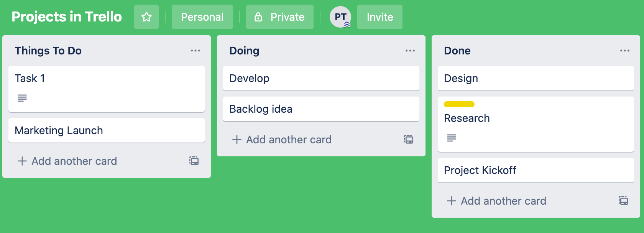Open the Backlog idea card
Image resolution: width=644 pixels, height=233 pixels.
(321, 109)
